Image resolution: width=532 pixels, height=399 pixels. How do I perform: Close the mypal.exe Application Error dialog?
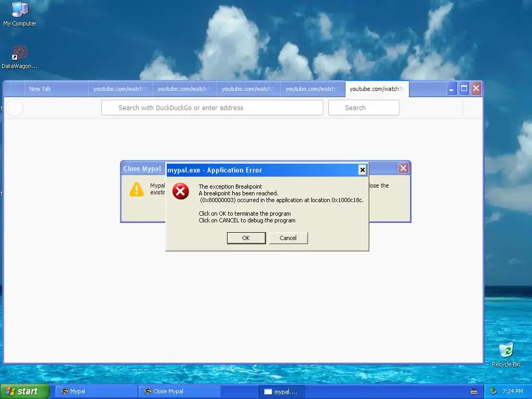[x=362, y=170]
